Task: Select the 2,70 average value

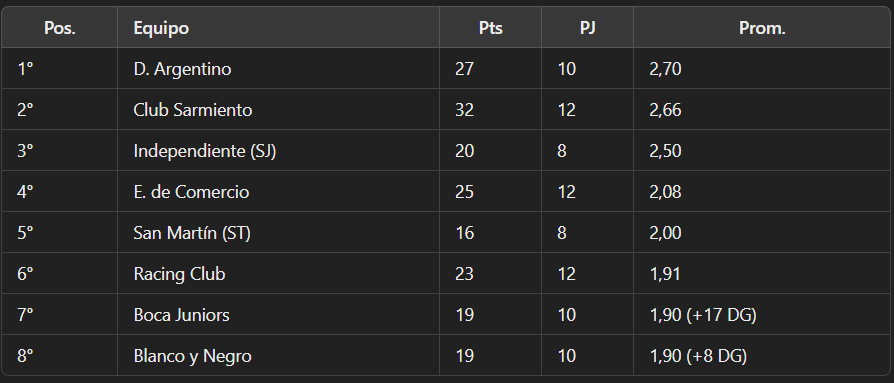Action: (665, 69)
